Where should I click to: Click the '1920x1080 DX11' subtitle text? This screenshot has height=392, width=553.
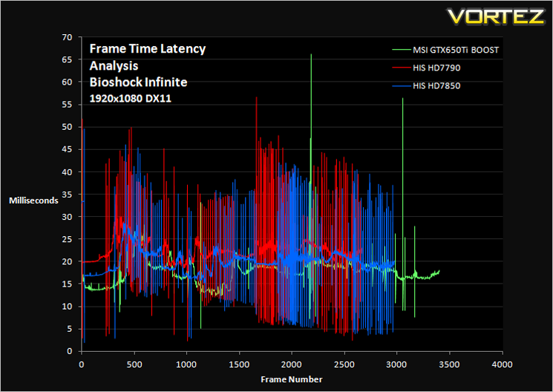pyautogui.click(x=130, y=99)
